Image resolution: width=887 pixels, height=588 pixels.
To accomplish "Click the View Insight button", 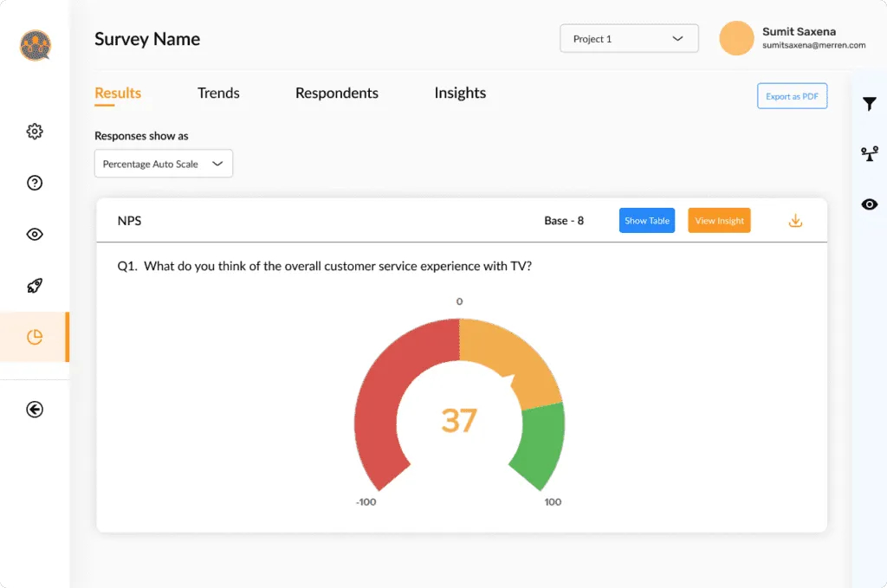I will coord(719,221).
